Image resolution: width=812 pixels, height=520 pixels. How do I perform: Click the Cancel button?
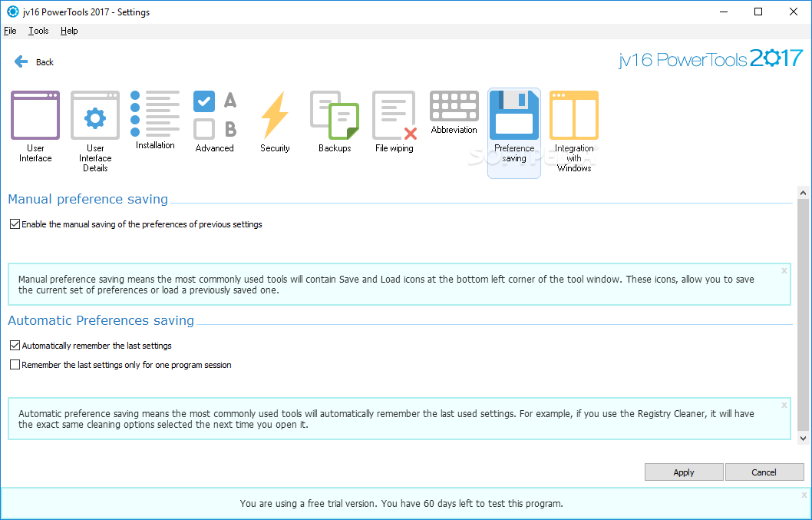point(764,472)
